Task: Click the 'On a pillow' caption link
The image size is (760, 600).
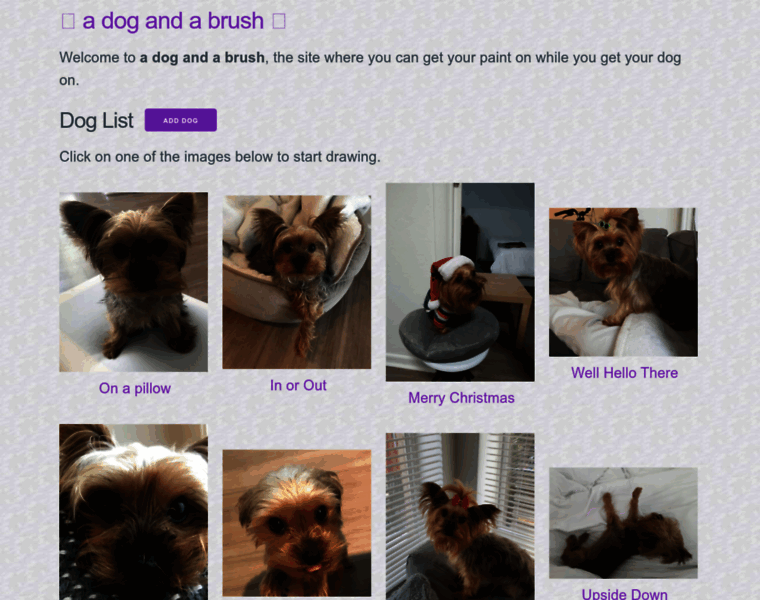Action: coord(135,388)
